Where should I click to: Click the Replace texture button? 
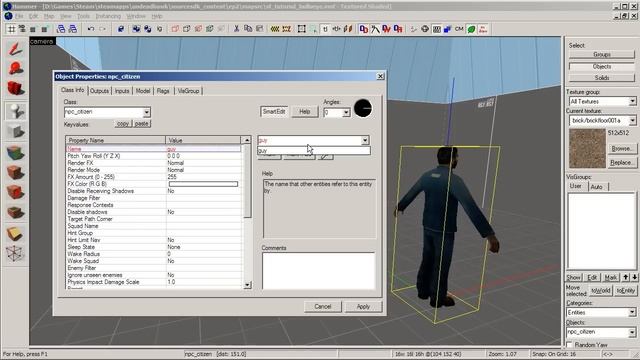621,162
